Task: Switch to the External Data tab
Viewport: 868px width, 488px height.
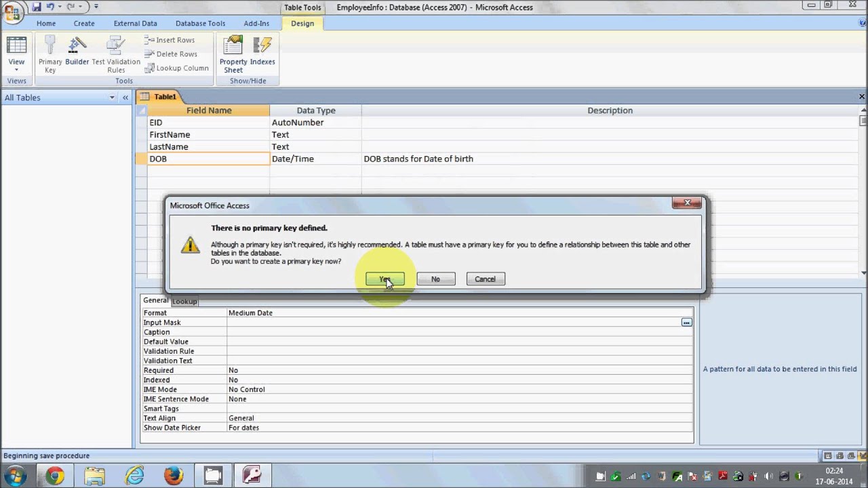Action: tap(135, 23)
